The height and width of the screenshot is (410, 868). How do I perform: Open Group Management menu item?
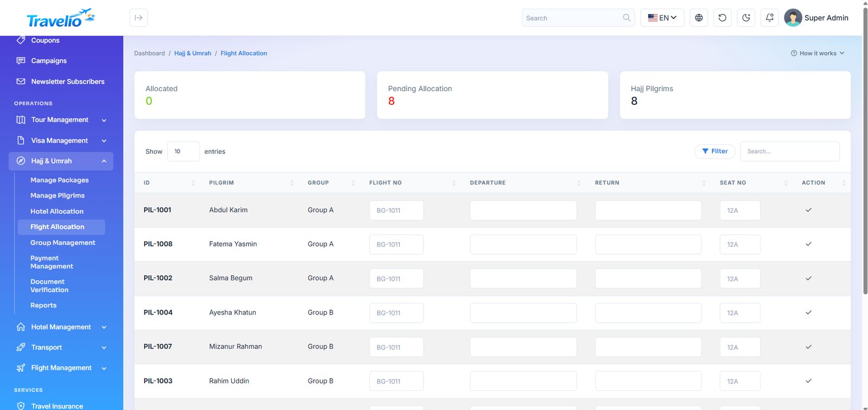(63, 243)
